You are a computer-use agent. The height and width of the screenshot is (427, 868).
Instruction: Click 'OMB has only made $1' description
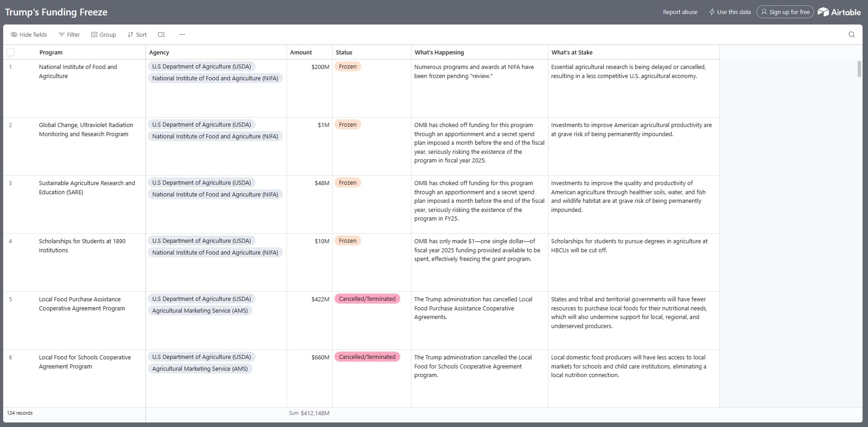tap(477, 250)
